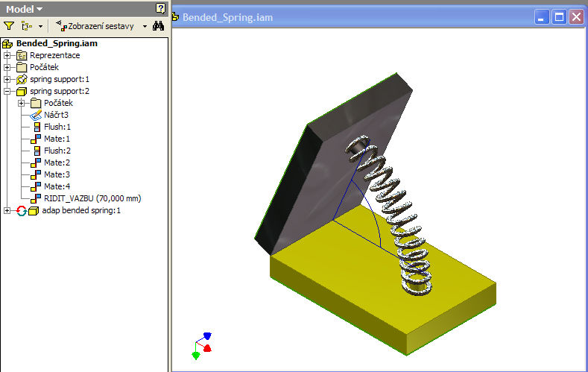
Task: Expand the spring support:1 node
Action: point(7,79)
